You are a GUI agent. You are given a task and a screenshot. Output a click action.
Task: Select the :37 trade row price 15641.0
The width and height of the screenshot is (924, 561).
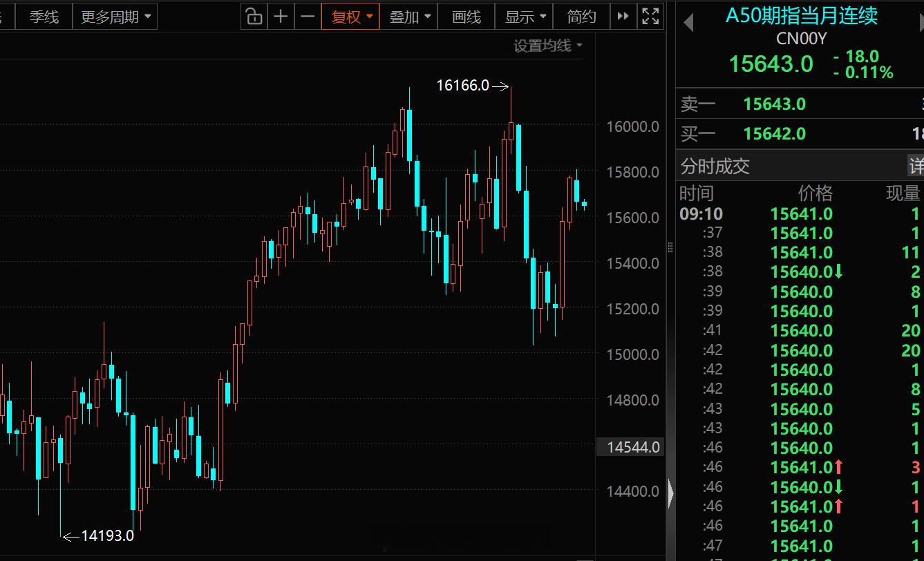click(x=802, y=234)
